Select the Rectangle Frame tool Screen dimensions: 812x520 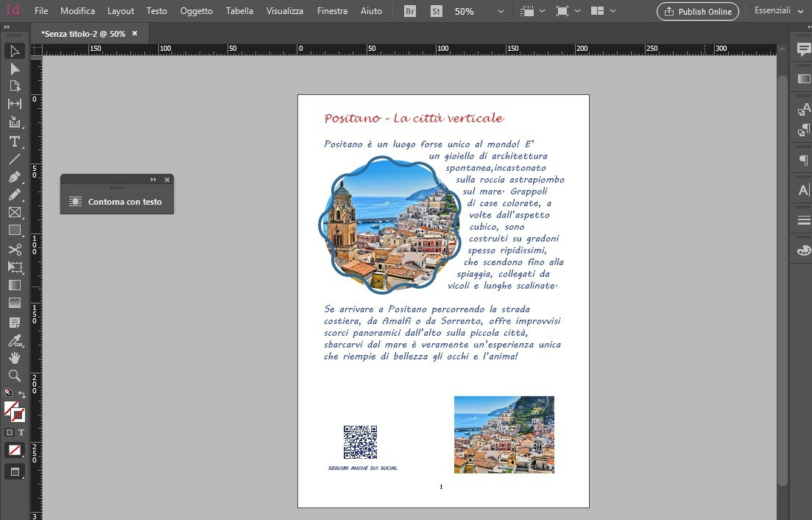tap(15, 212)
